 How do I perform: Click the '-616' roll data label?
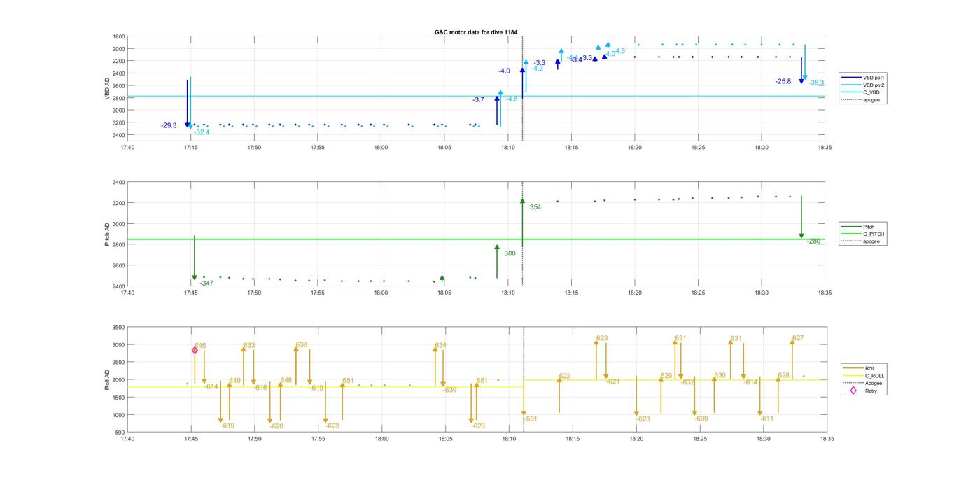pyautogui.click(x=260, y=388)
